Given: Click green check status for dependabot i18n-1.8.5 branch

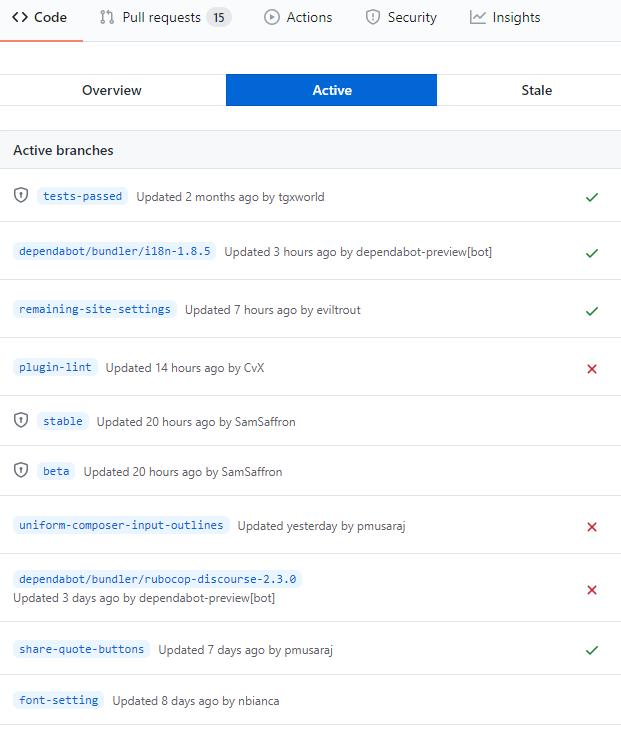Looking at the screenshot, I should (x=592, y=253).
